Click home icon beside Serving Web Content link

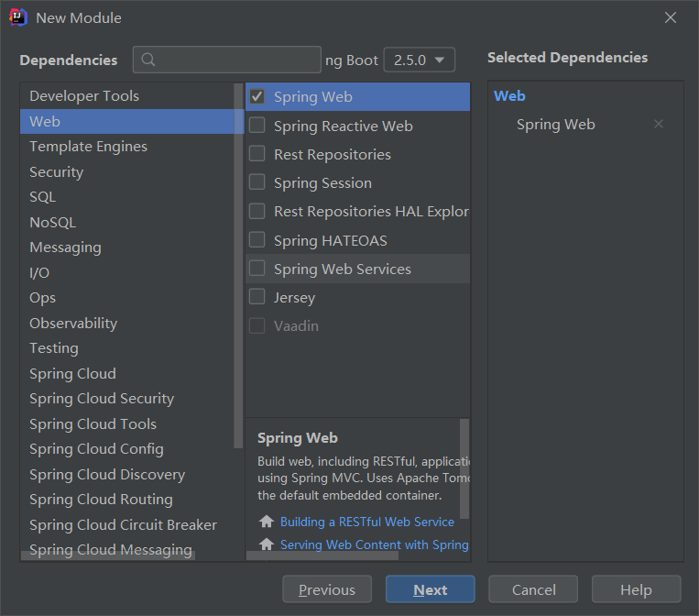click(267, 544)
